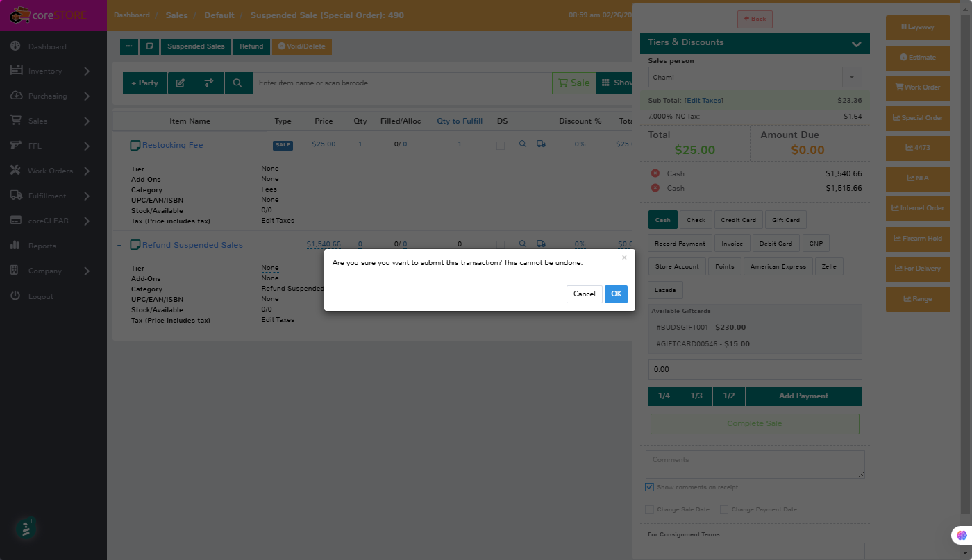Image resolution: width=972 pixels, height=560 pixels.
Task: Click the Logout power icon
Action: [15, 296]
